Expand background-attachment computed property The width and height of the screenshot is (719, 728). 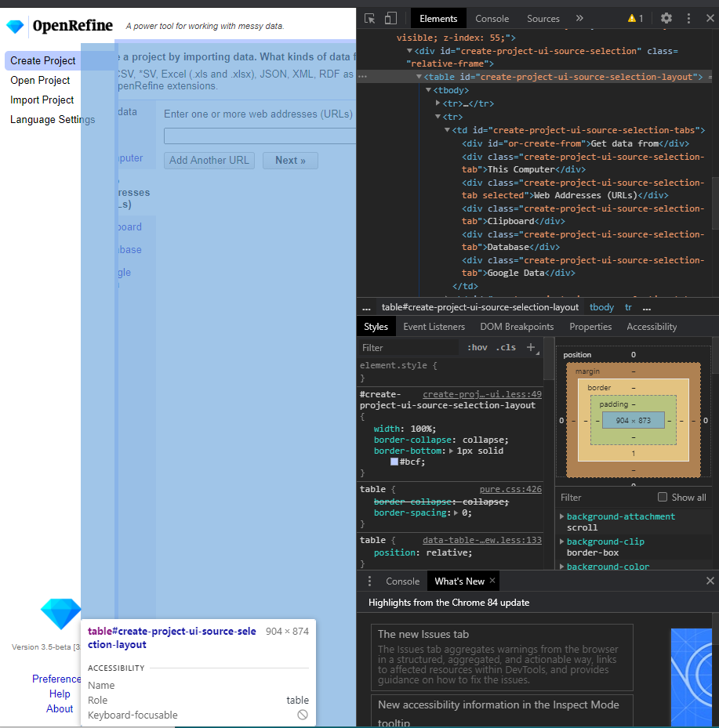[x=562, y=516]
